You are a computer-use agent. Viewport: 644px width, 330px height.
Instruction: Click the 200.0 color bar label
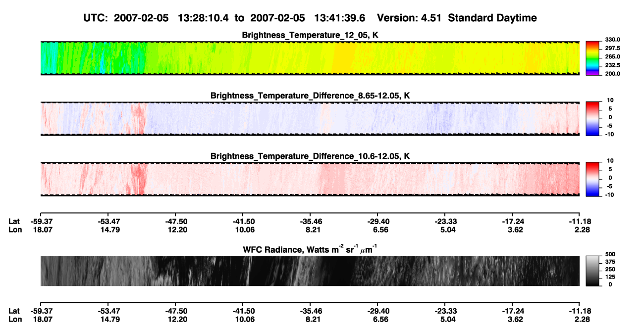pos(613,73)
